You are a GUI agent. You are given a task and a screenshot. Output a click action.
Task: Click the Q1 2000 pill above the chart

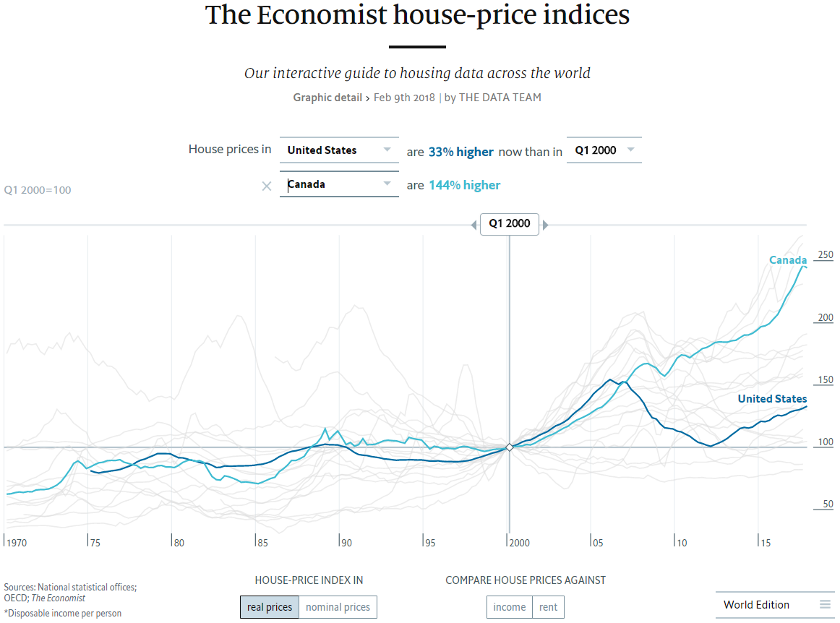coord(510,224)
